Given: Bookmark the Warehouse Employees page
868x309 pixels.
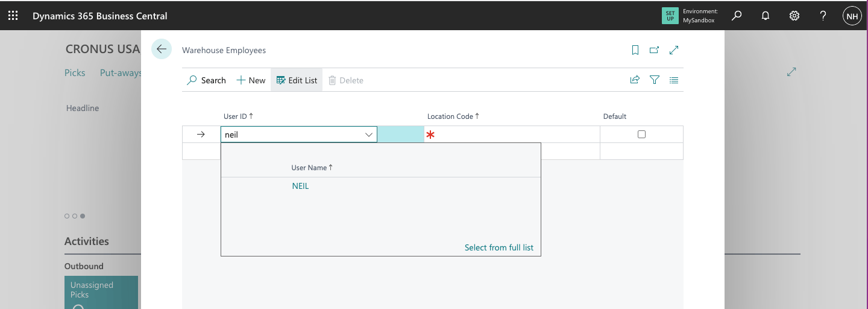Looking at the screenshot, I should pyautogui.click(x=635, y=51).
